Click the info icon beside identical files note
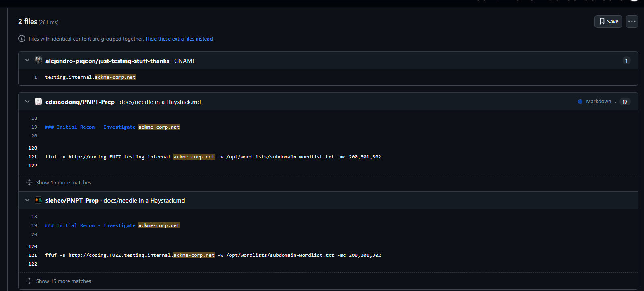Image resolution: width=644 pixels, height=291 pixels. pos(22,39)
